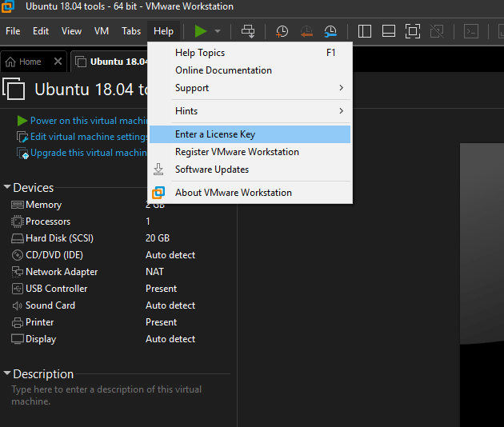
Task: Open the File menu
Action: [x=13, y=31]
